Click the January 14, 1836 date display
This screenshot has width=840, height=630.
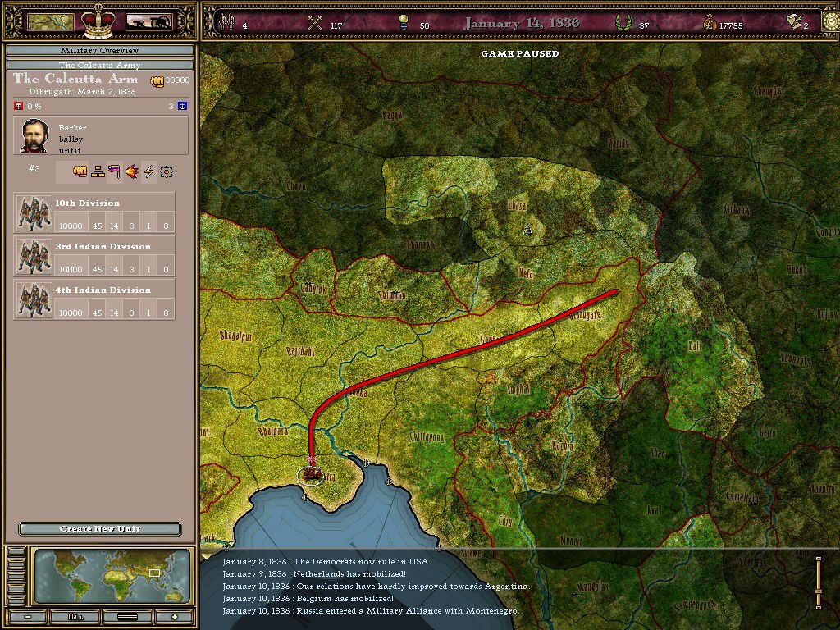coord(522,23)
